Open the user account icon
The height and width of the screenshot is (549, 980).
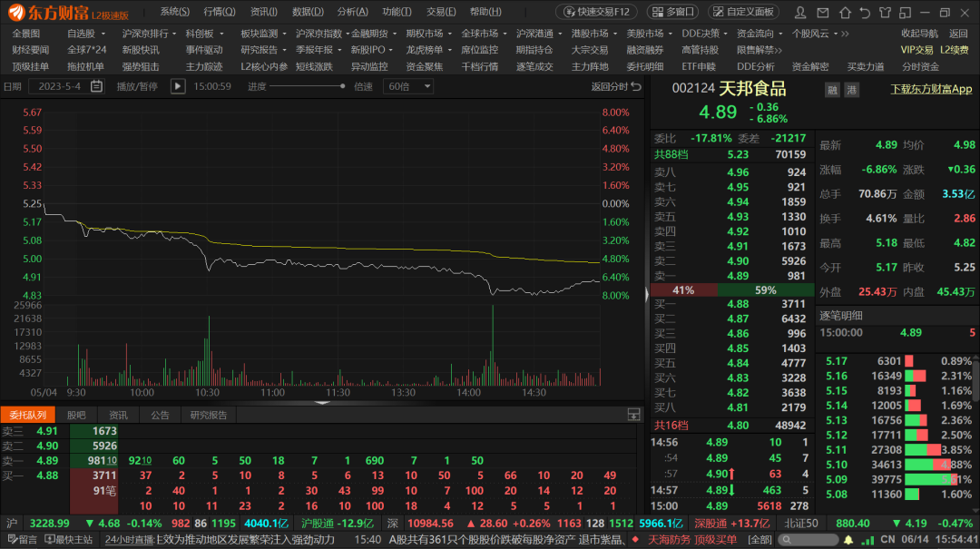tap(800, 12)
